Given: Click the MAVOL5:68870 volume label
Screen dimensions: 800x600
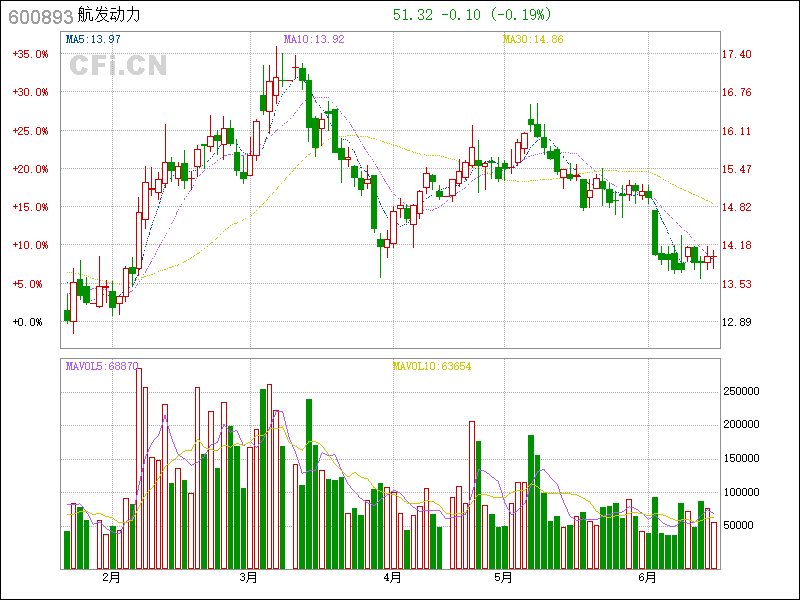Looking at the screenshot, I should click(101, 367).
